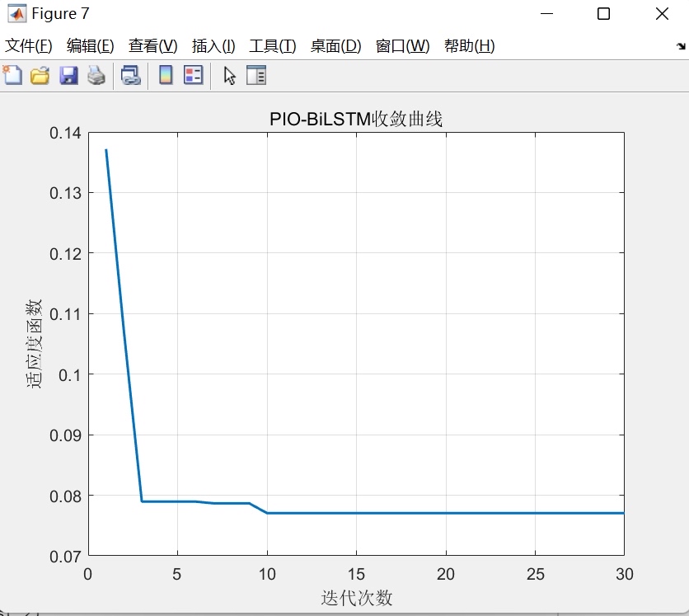Open the Property Inspector toolbar icon
Image resolution: width=689 pixels, height=616 pixels.
click(x=256, y=75)
